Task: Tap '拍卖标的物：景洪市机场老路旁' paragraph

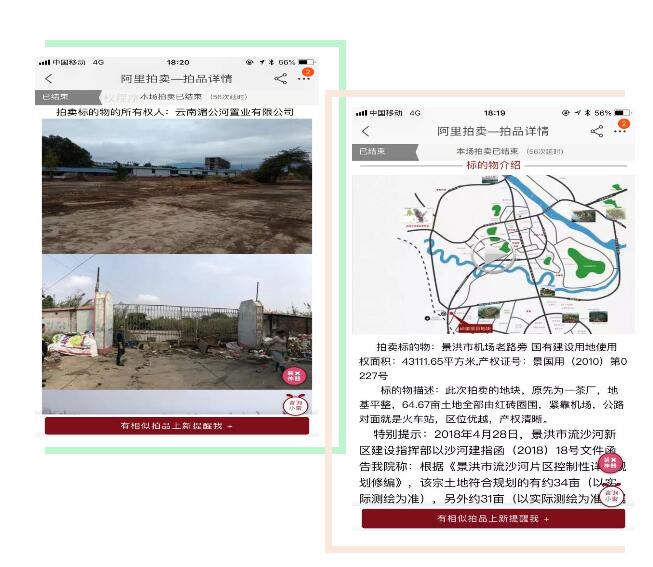Action: click(x=493, y=361)
